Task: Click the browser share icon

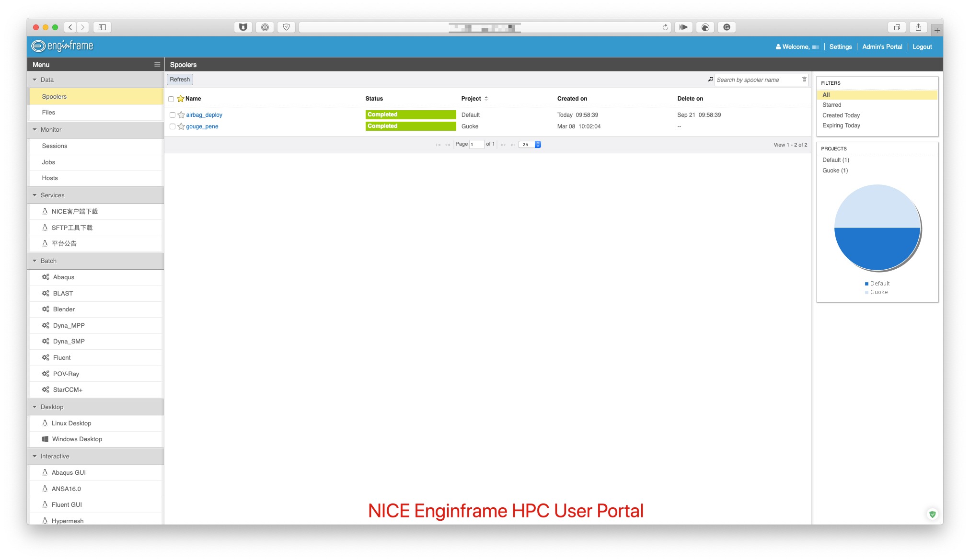Action: pos(918,27)
